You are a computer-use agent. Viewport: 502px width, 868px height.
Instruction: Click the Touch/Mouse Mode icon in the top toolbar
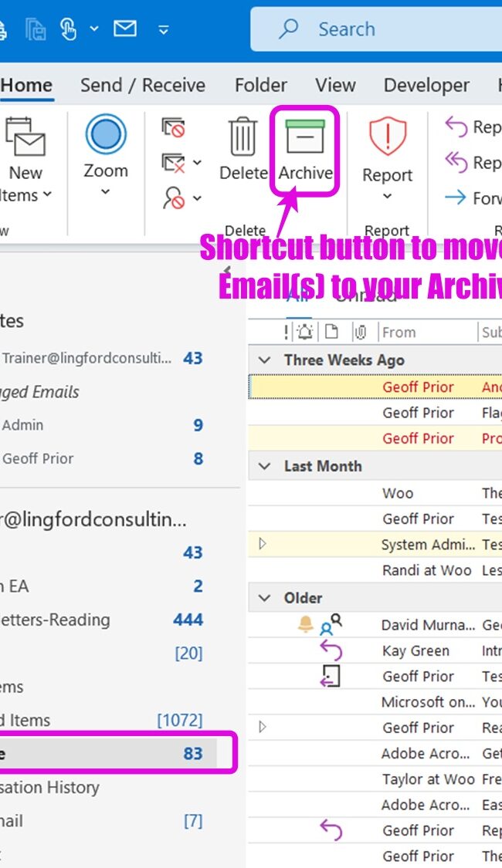coord(69,29)
